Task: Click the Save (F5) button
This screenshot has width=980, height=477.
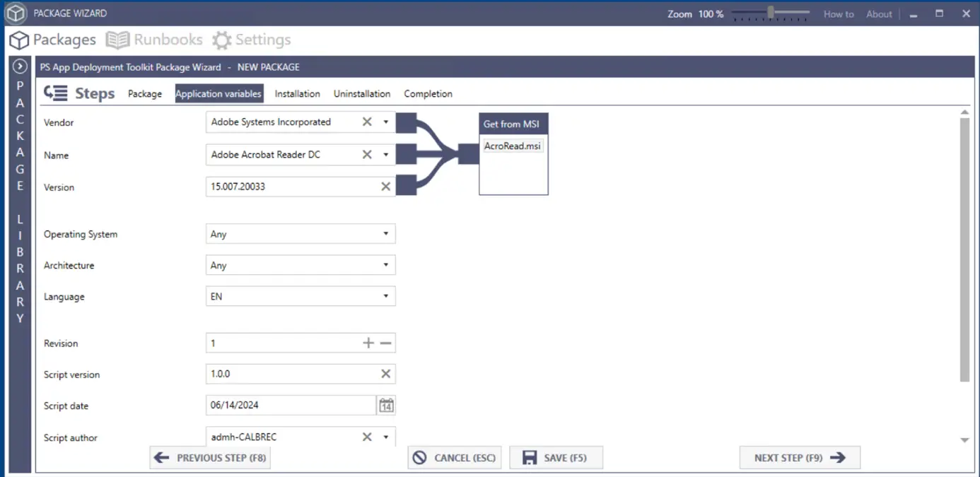Action: point(556,458)
